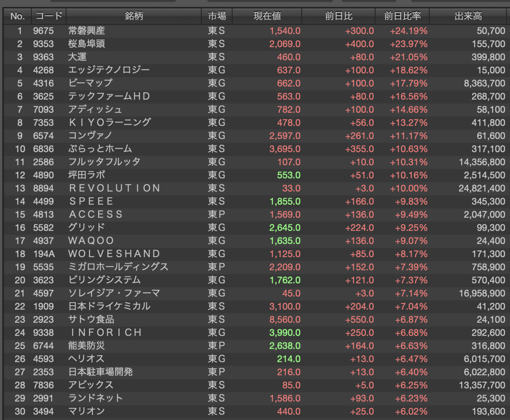The height and width of the screenshot is (420, 510).
Task: Click the volume 8,363,700
Action: point(484,83)
